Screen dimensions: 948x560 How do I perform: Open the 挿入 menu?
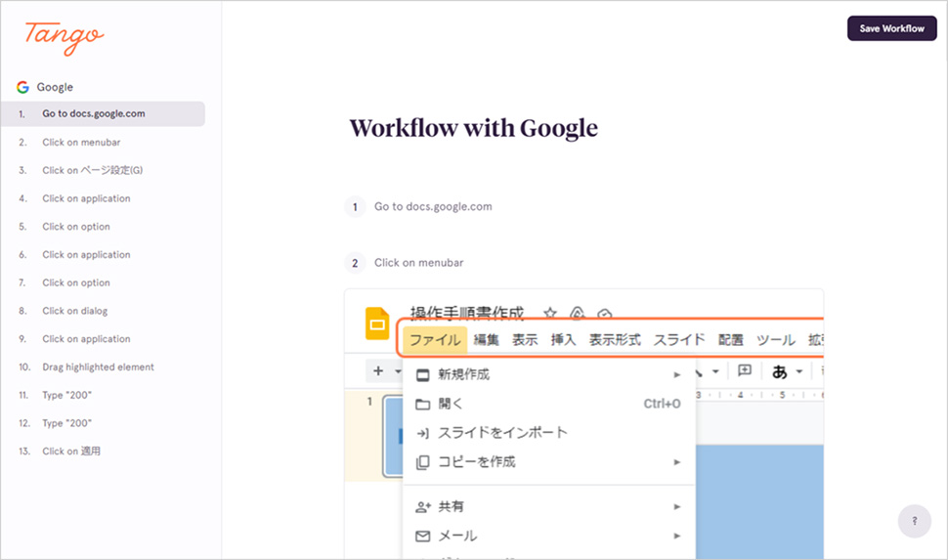click(563, 340)
